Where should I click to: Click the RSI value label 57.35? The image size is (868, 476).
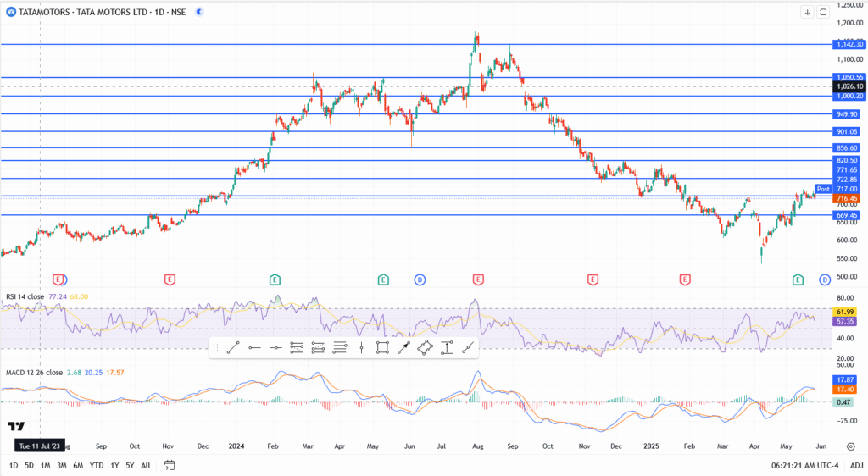(845, 321)
